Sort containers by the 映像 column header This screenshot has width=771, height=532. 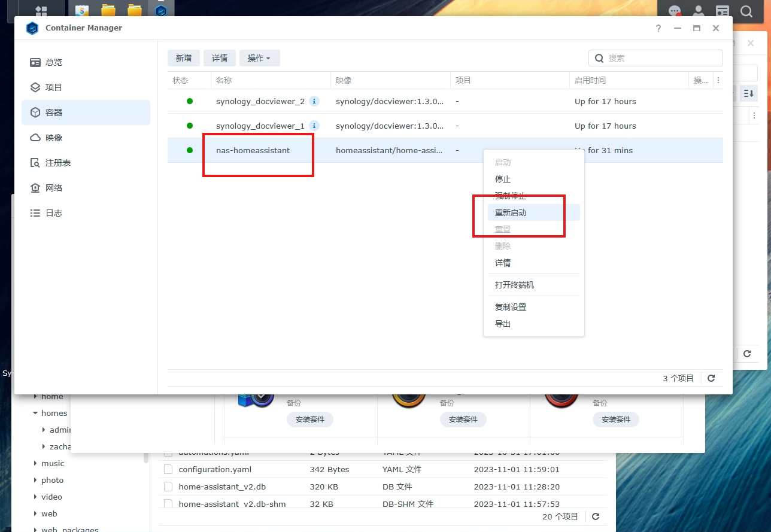point(390,80)
